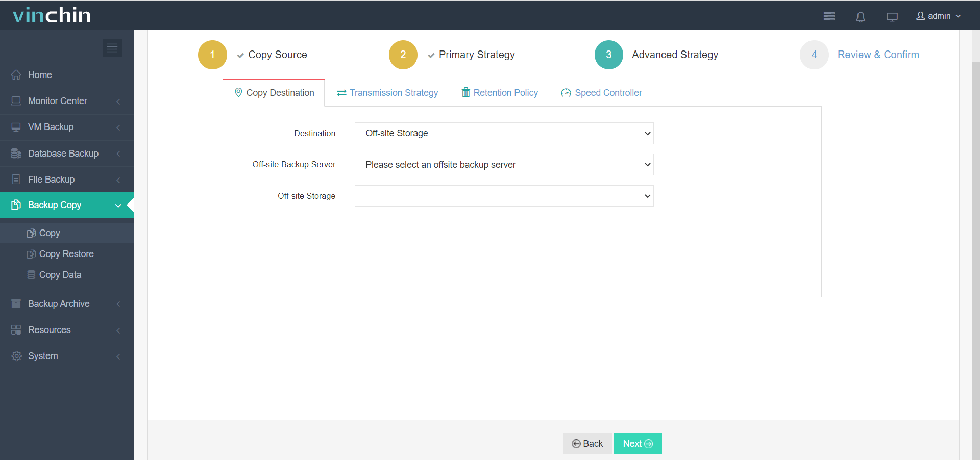This screenshot has height=460, width=980.
Task: Expand the File Backup chevron
Action: click(118, 180)
